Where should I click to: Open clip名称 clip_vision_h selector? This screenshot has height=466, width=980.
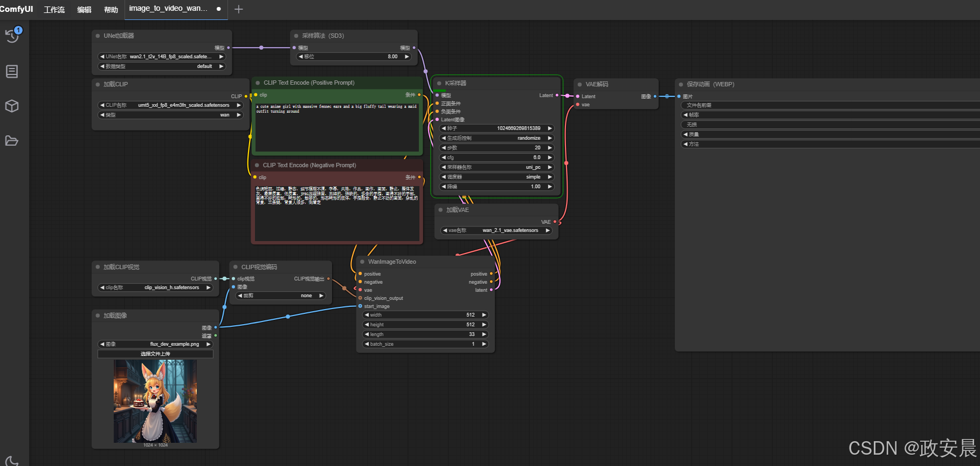coord(155,287)
